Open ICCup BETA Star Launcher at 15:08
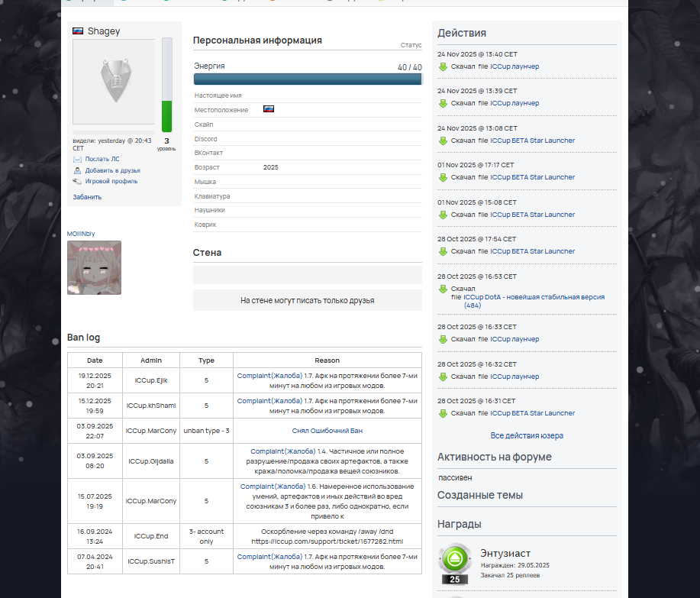 [x=532, y=215]
